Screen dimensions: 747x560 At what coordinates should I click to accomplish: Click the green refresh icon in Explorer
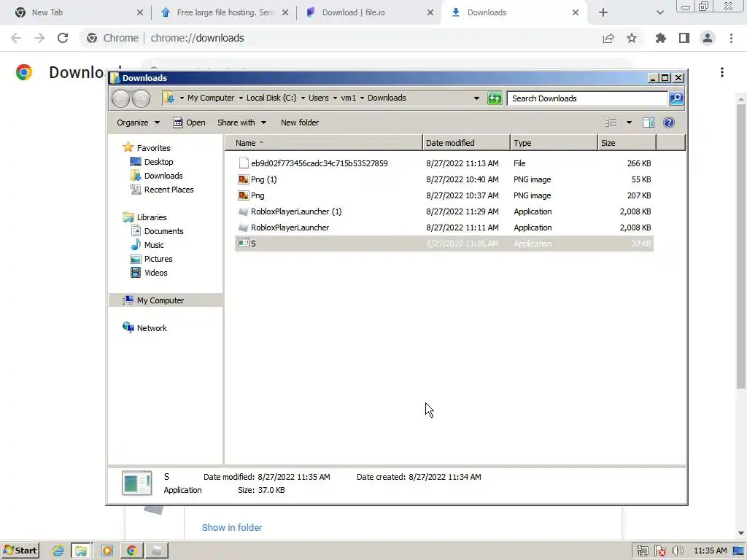tap(495, 98)
